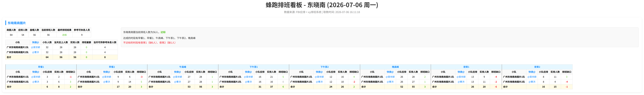The image size is (644, 95).
Task: Click the 排班差额 column header
Action: coord(86,42)
